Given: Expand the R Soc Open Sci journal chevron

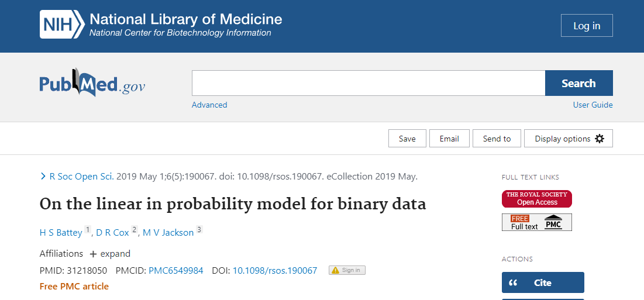Looking at the screenshot, I should [43, 176].
